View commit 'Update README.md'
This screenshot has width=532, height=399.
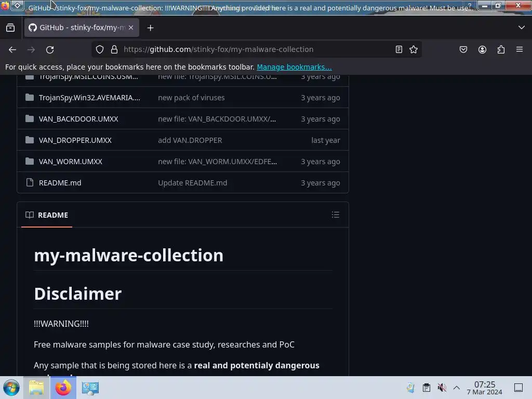tap(193, 183)
